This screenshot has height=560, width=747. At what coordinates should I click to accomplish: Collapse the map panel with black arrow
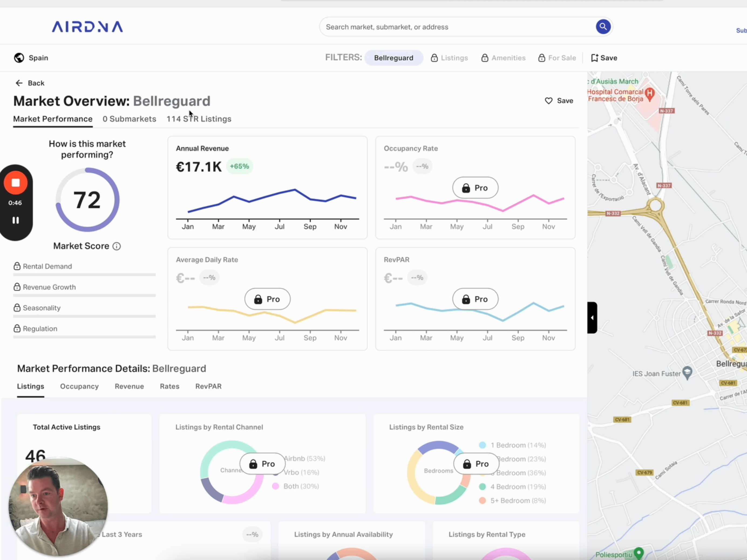click(592, 318)
